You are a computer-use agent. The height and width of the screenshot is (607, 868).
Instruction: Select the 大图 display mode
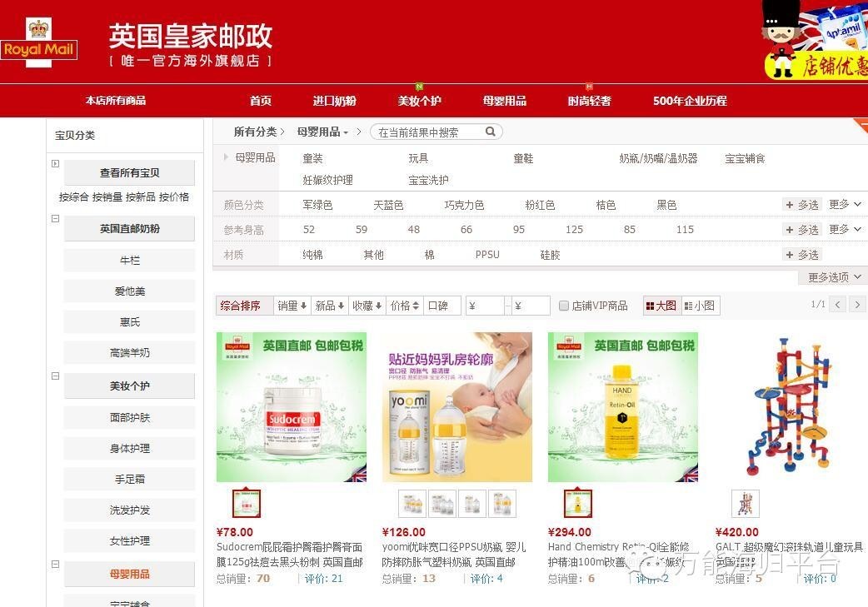(661, 305)
